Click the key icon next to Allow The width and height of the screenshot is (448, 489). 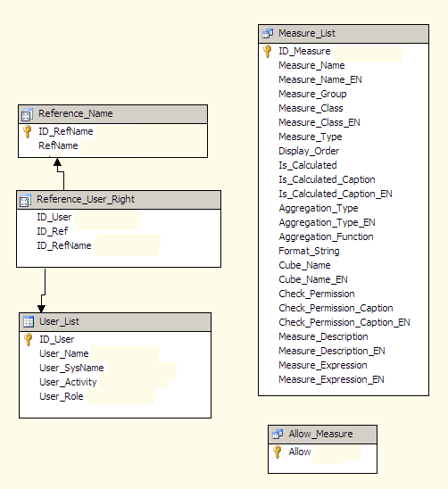(x=277, y=452)
